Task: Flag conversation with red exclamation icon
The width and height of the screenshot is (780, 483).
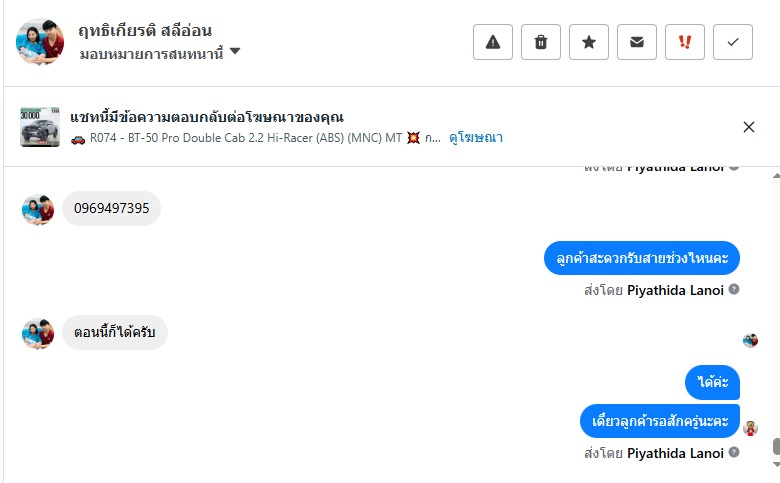Action: click(685, 42)
